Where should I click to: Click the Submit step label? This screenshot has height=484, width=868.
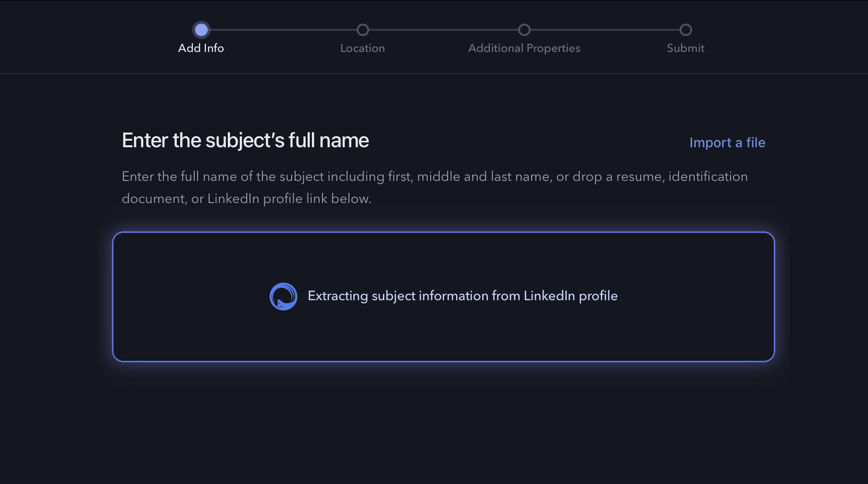686,48
